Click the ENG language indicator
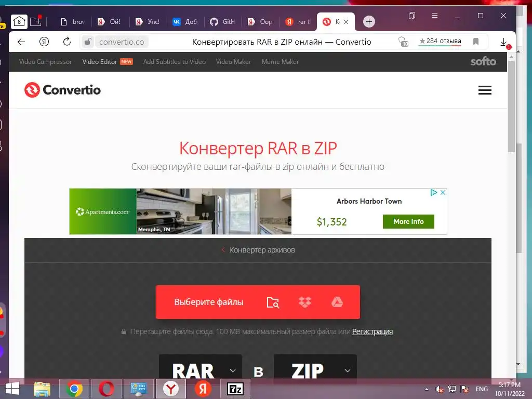The height and width of the screenshot is (399, 532). [x=482, y=389]
